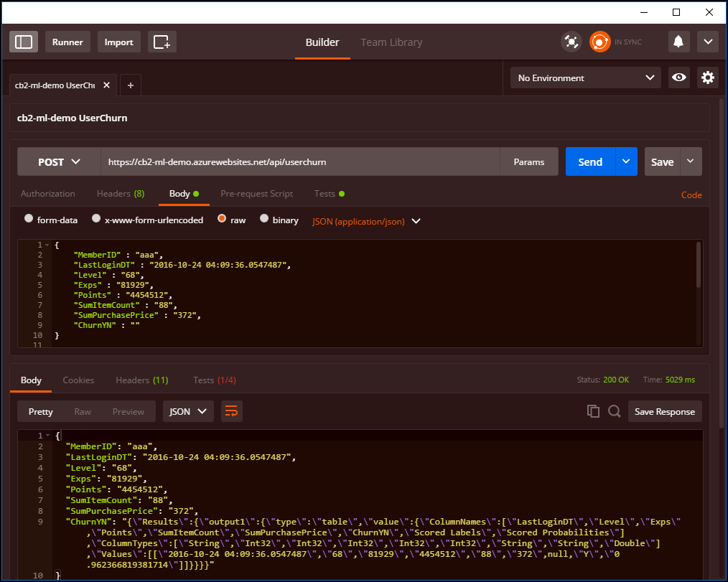Click the Runner button
This screenshot has height=582, width=728.
[x=67, y=42]
